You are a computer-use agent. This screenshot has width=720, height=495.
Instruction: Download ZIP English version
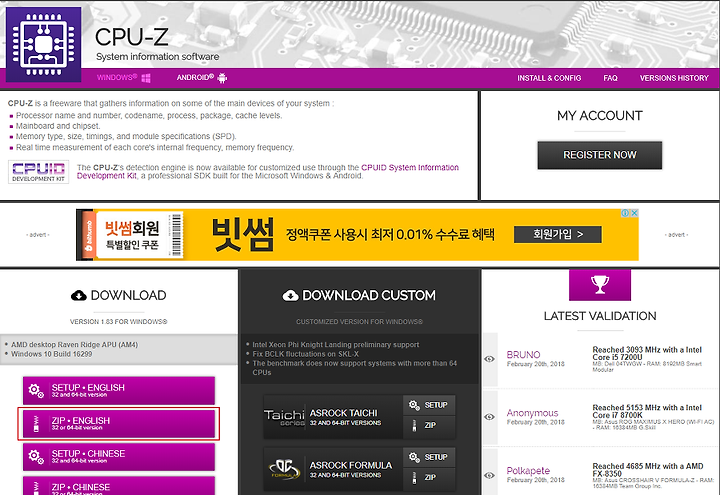(119, 424)
